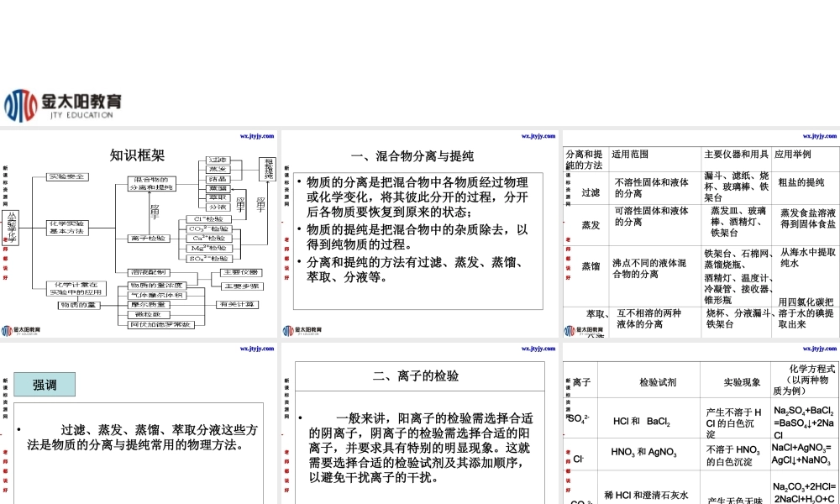Viewport: 840px width, 504px height.
Task: Click the 摩尔质量 box
Action: click(x=149, y=305)
